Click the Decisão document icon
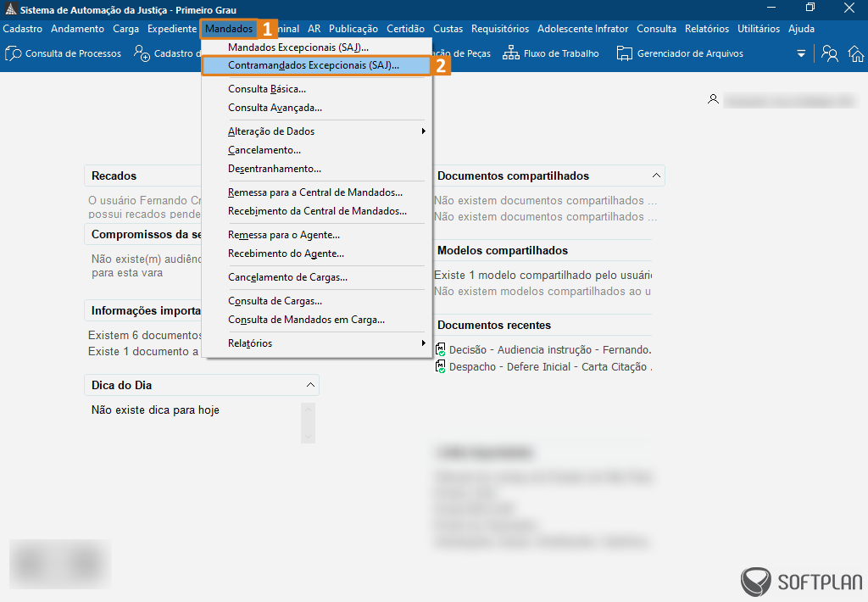Viewport: 868px width, 602px height. 441,349
